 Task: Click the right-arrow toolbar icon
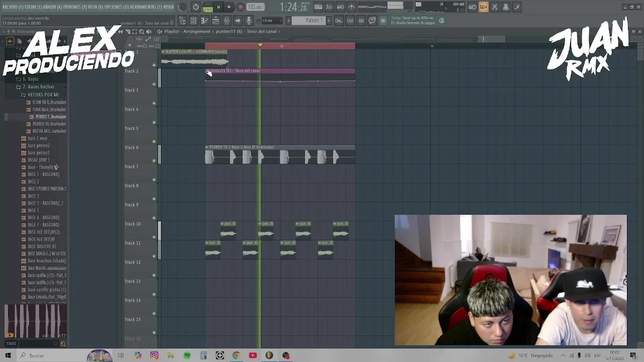237,21
